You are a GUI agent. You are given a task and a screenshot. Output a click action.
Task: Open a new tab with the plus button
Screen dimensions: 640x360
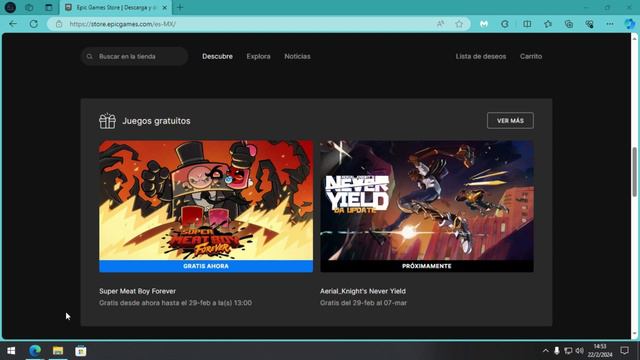coord(180,7)
